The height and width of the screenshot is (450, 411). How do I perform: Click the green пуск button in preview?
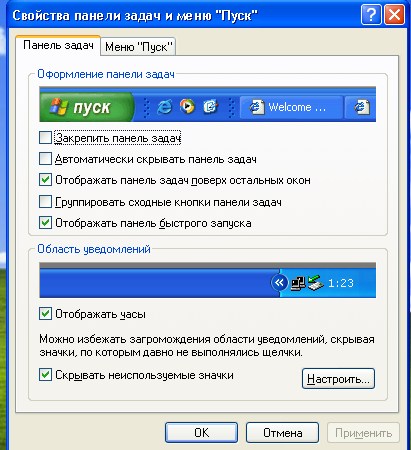(87, 107)
